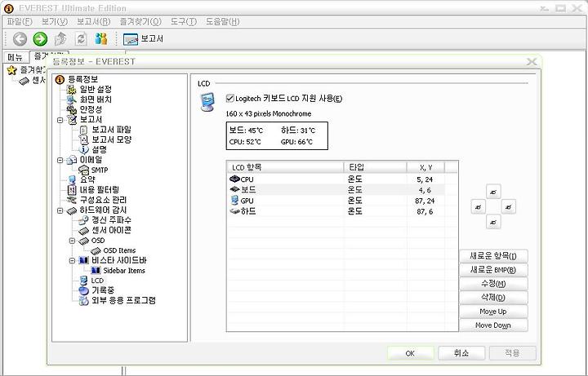Collapse the 이메일 tree node
The height and width of the screenshot is (376, 588).
(60, 161)
